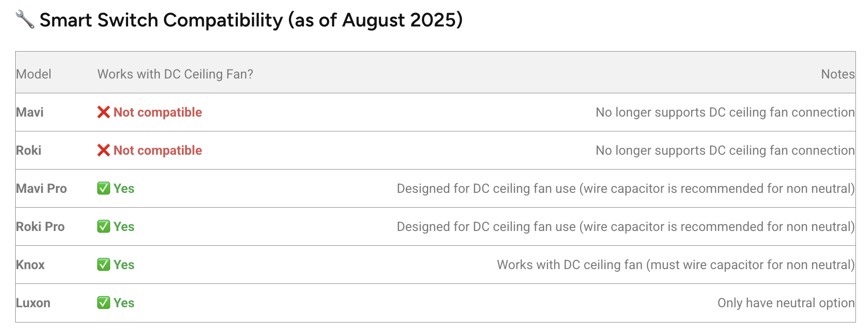Select the Mavi model name
This screenshot has width=868, height=331.
30,112
